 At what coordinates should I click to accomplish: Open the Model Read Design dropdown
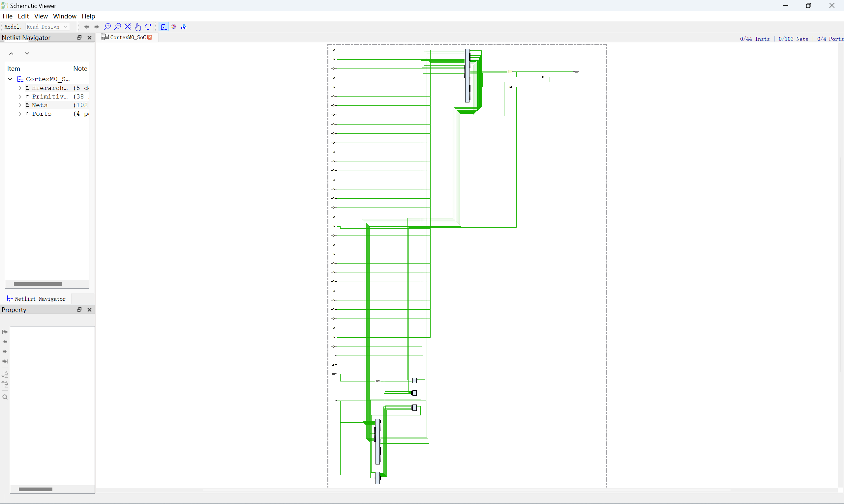[x=47, y=27]
